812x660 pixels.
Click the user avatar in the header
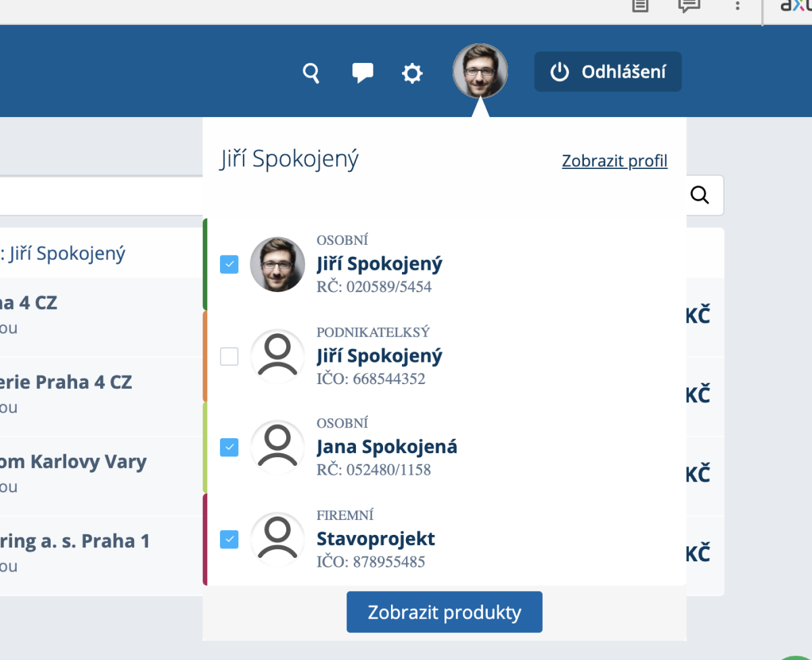(480, 71)
